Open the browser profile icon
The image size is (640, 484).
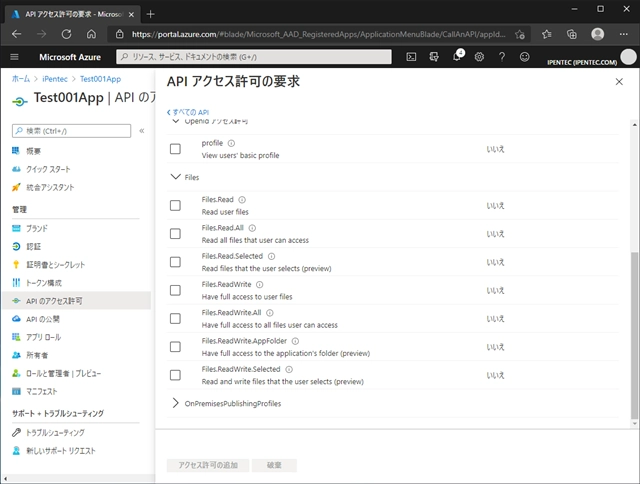pyautogui.click(x=598, y=34)
